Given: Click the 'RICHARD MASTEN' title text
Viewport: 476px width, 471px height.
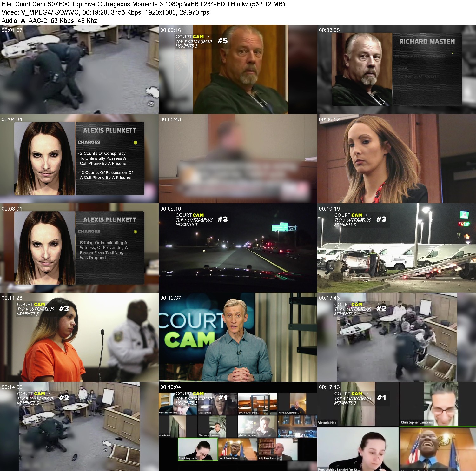Looking at the screenshot, I should [427, 42].
